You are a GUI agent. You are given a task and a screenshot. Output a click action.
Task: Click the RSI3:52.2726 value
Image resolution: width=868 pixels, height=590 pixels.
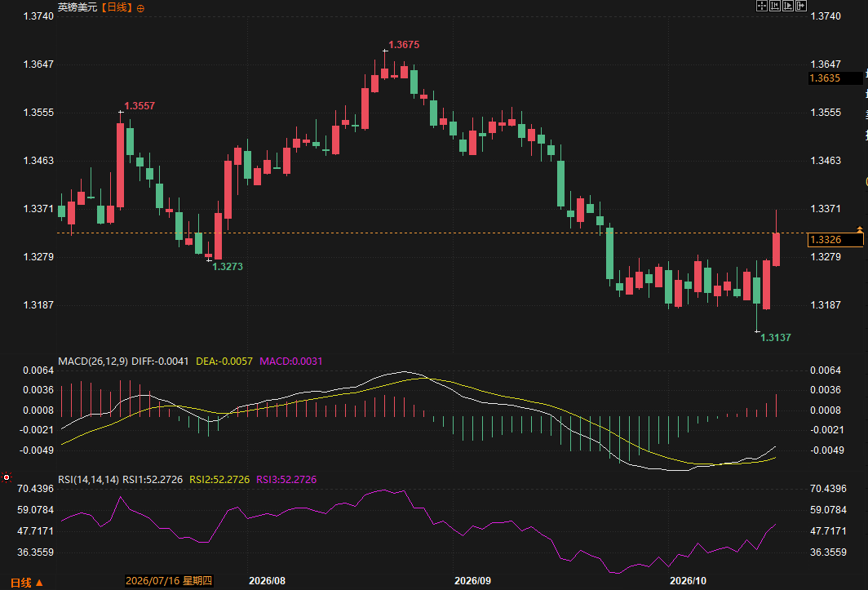[286, 479]
